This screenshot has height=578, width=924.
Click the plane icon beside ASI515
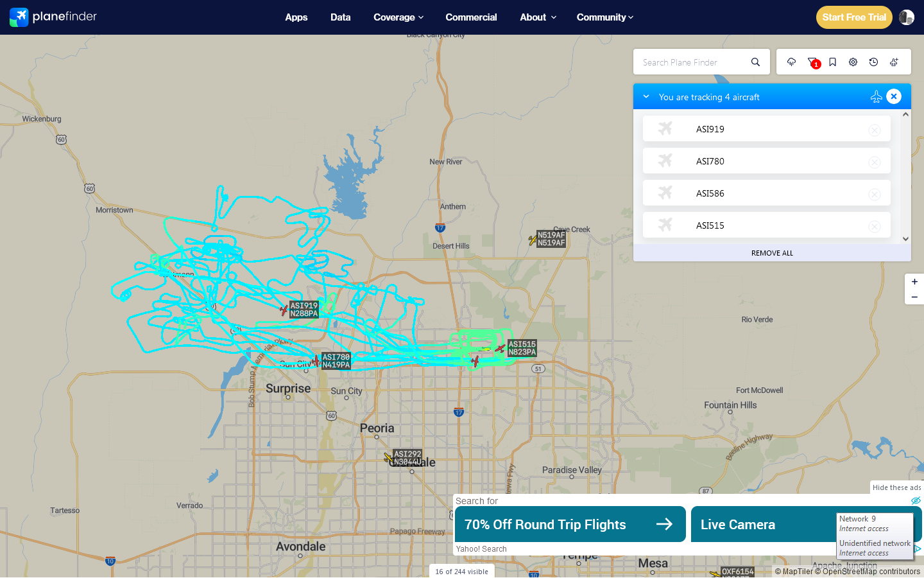(x=665, y=225)
